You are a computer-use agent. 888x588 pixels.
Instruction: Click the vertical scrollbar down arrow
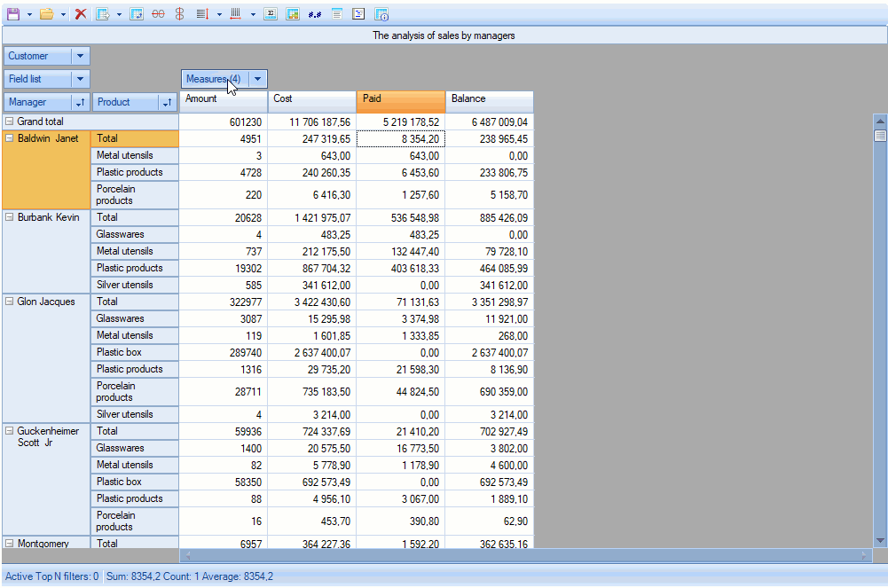coord(880,539)
